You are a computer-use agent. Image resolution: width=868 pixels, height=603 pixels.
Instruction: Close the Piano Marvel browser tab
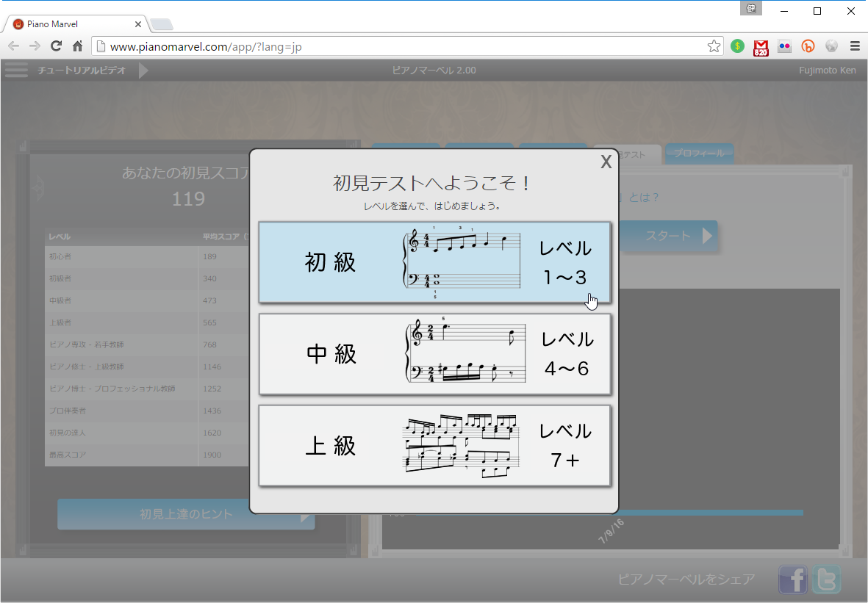pyautogui.click(x=137, y=24)
